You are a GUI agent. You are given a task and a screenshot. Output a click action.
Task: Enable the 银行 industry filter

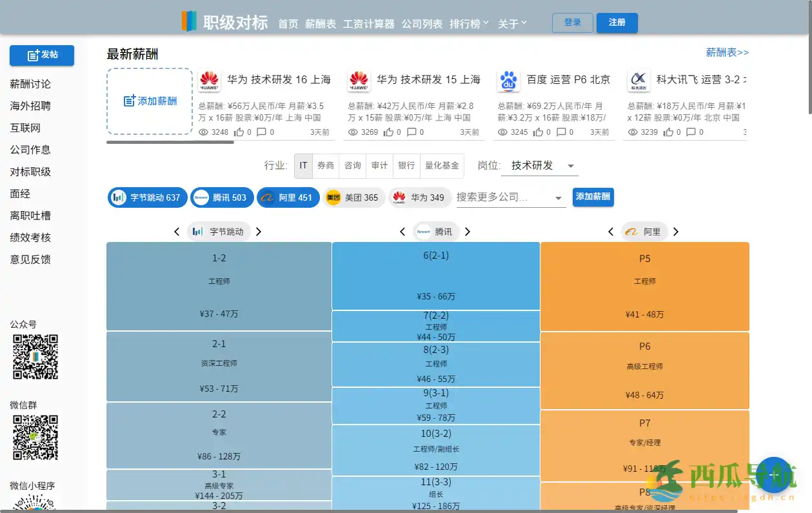pos(406,166)
